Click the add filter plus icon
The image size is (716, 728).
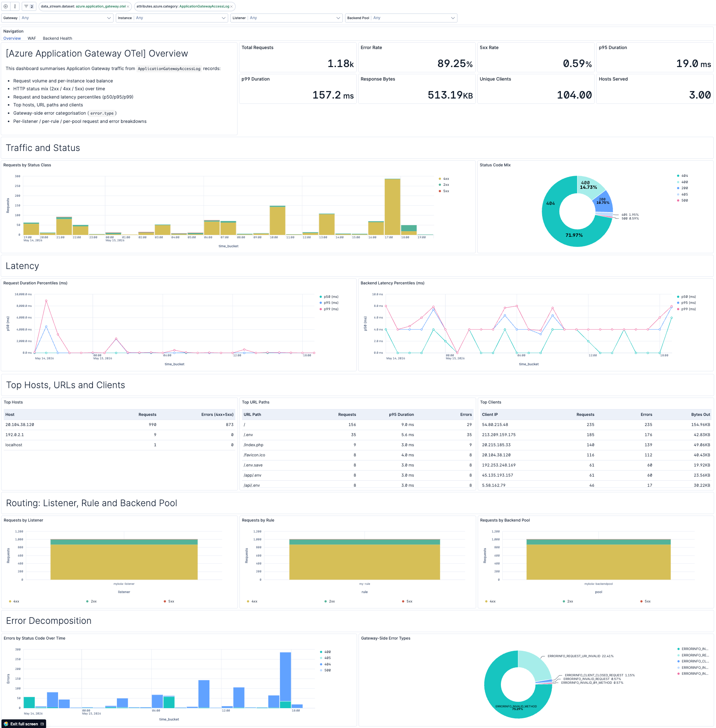(6, 6)
